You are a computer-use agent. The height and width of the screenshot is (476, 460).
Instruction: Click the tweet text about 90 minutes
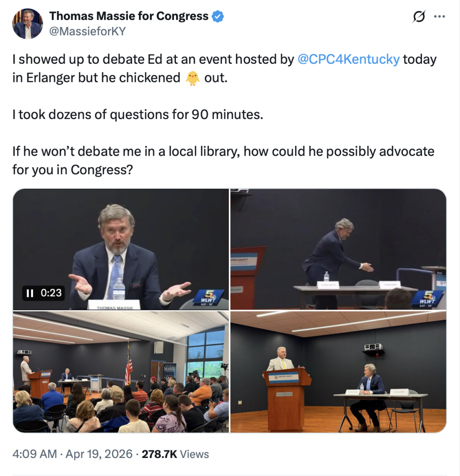point(138,115)
